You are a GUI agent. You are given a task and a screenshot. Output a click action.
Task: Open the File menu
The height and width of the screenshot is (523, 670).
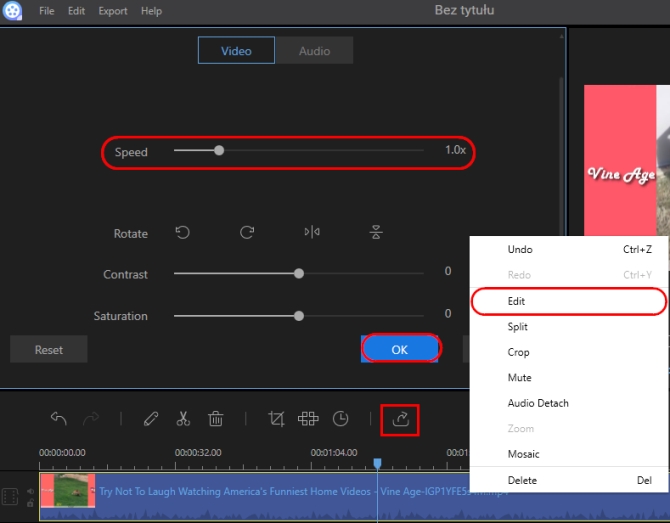(47, 11)
